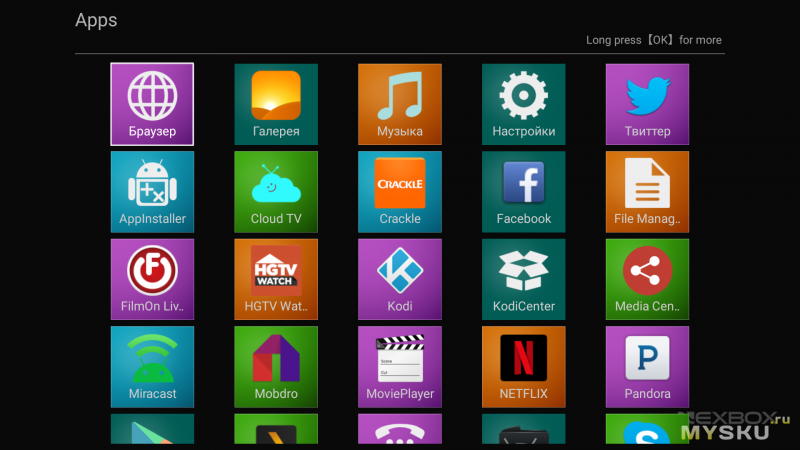This screenshot has width=800, height=450.
Task: Open the partially visible Play Store tile
Action: (x=152, y=429)
